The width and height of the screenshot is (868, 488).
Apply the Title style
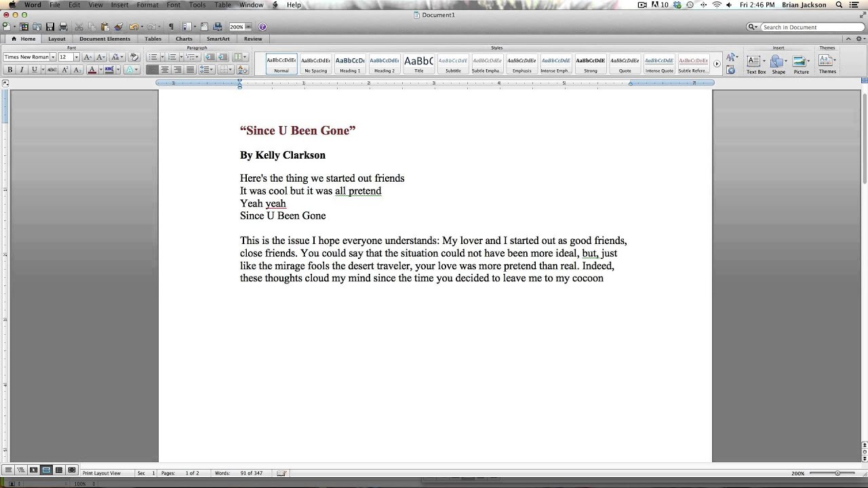(418, 64)
